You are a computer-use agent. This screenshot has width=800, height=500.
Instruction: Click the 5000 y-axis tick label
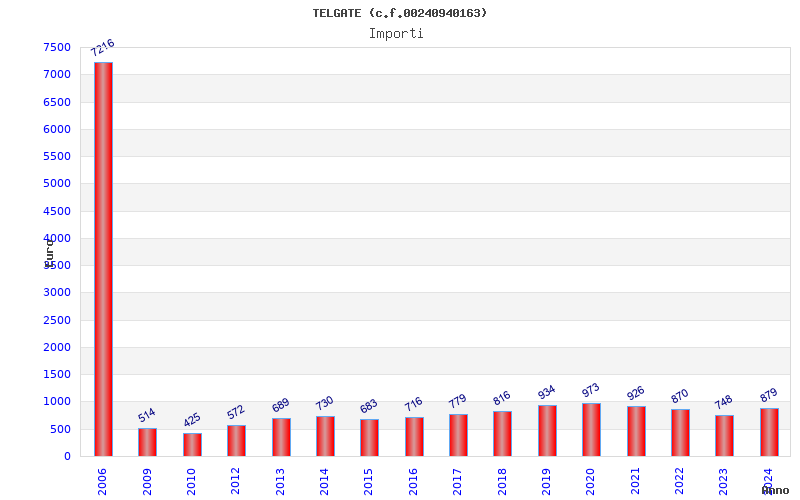[x=57, y=183]
